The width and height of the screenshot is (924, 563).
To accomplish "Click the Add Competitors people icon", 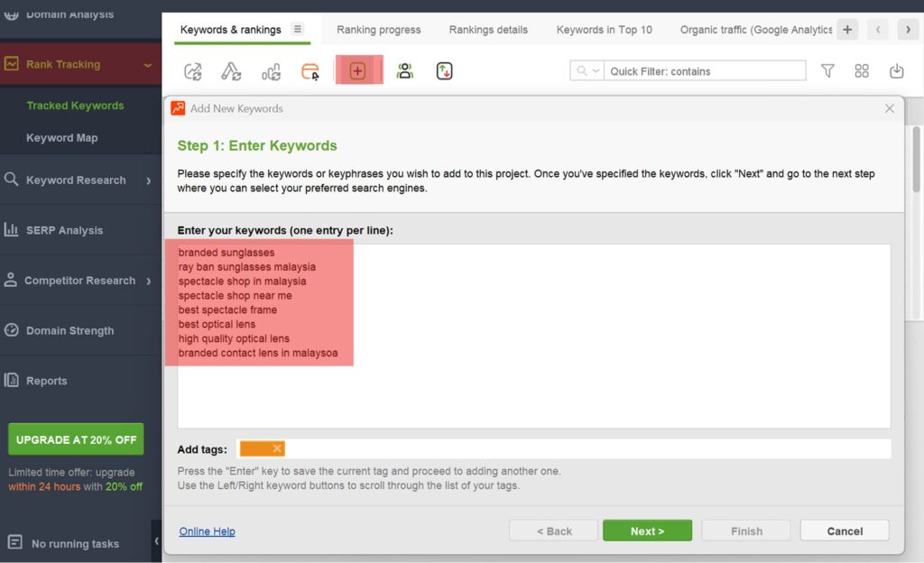I will pyautogui.click(x=404, y=70).
